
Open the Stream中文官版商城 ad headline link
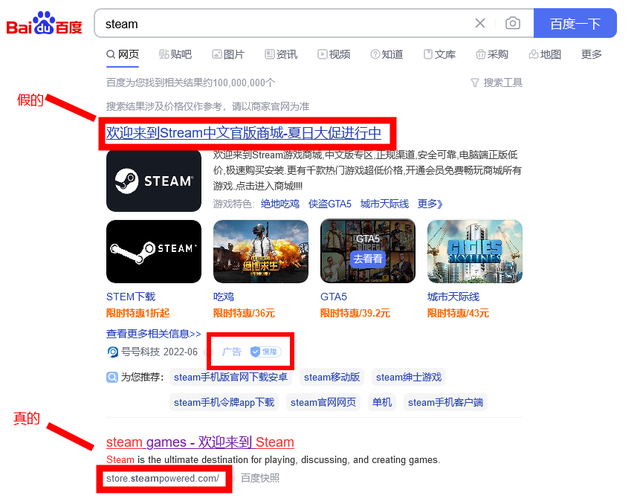pyautogui.click(x=244, y=133)
